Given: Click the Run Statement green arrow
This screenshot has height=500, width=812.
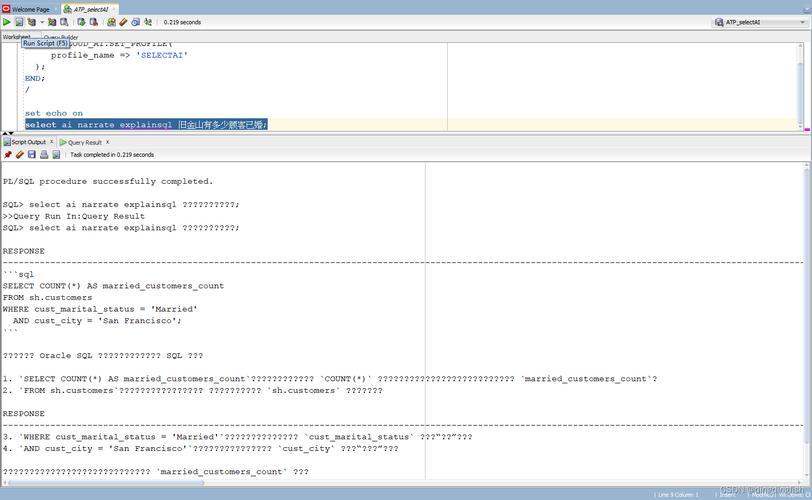Looking at the screenshot, I should 7,21.
